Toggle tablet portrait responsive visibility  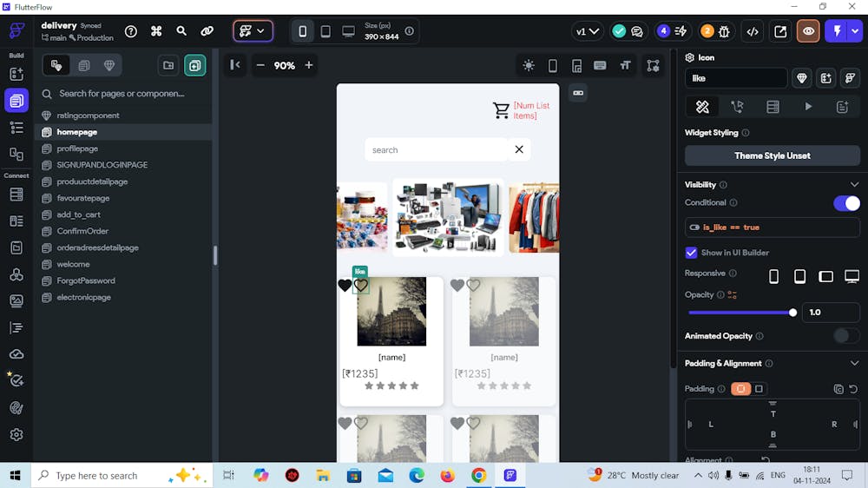[799, 276]
